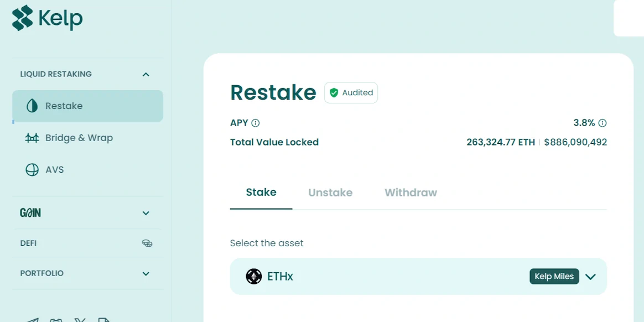
Task: Open the asset selection dropdown arrow
Action: 590,277
